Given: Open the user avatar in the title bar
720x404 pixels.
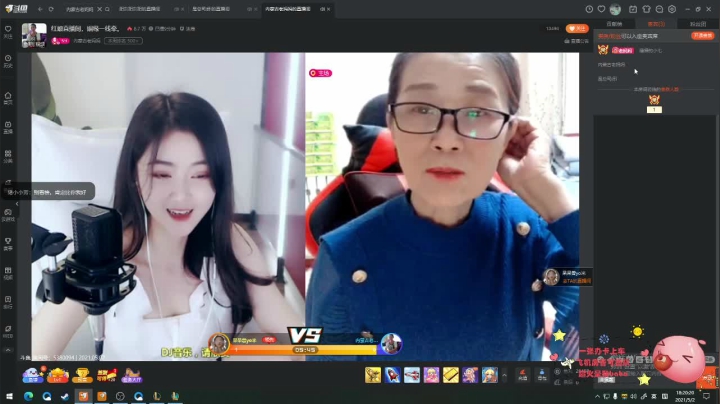Looking at the screenshot, I should [x=615, y=9].
